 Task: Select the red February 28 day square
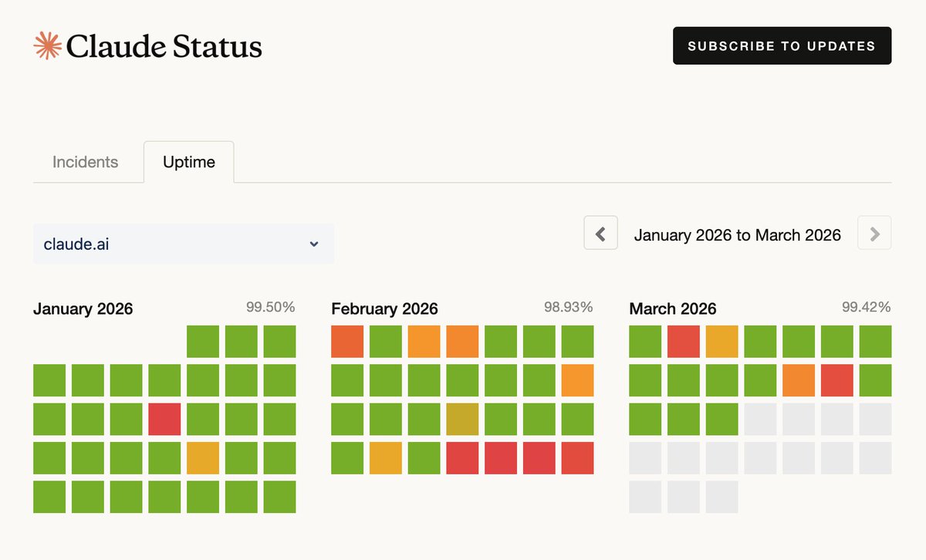click(x=577, y=457)
